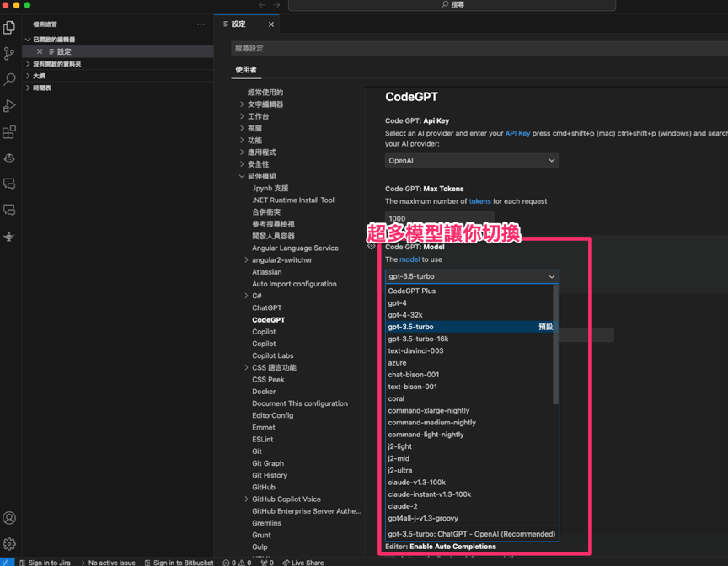
Task: Pick j2-ultra from model list
Action: click(x=469, y=471)
